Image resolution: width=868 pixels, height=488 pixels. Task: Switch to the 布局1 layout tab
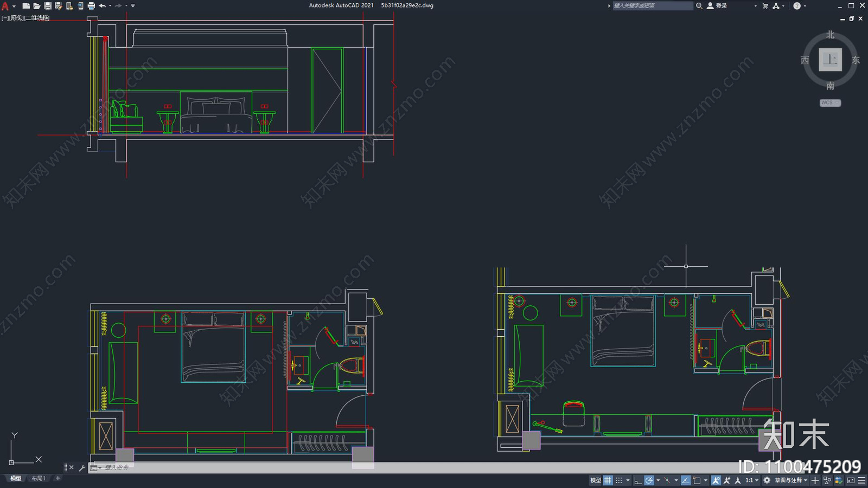point(38,478)
